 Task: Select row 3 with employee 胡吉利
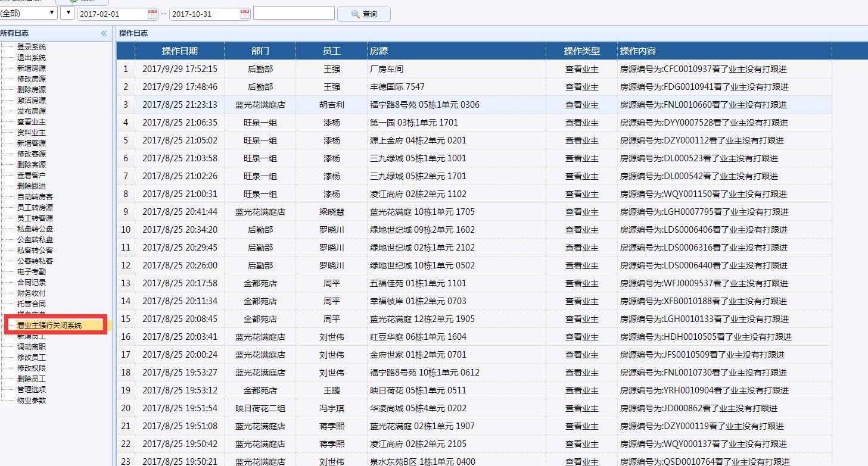331,105
